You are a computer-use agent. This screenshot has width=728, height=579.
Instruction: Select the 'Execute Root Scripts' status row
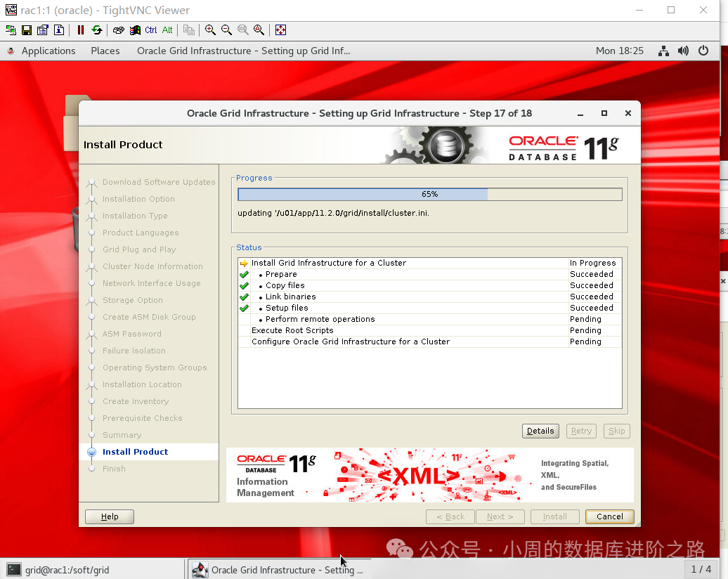429,330
